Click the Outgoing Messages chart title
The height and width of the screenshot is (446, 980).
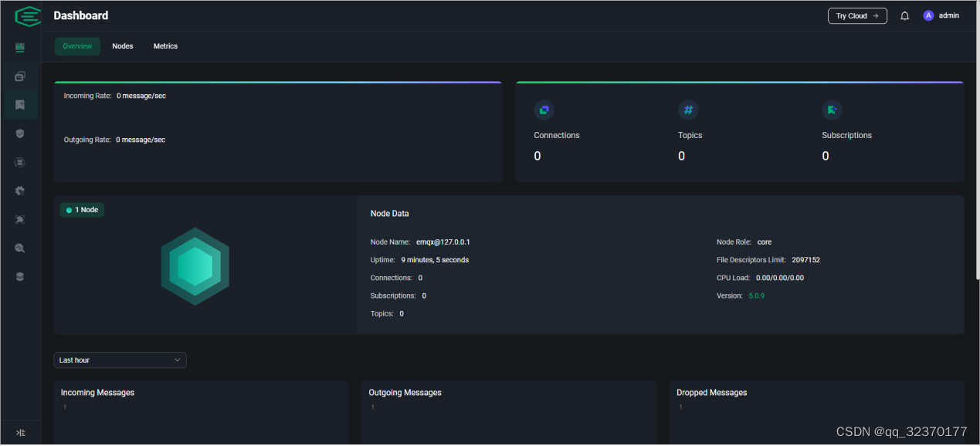point(405,393)
